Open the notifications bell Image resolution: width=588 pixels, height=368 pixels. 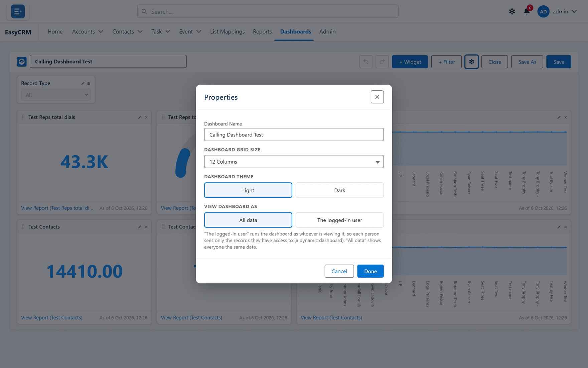pos(527,11)
